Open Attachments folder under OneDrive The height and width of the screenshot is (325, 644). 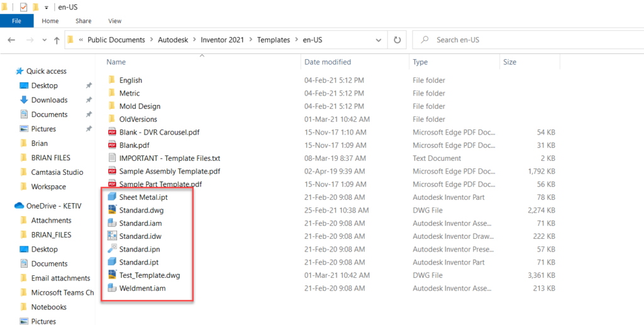pos(51,221)
